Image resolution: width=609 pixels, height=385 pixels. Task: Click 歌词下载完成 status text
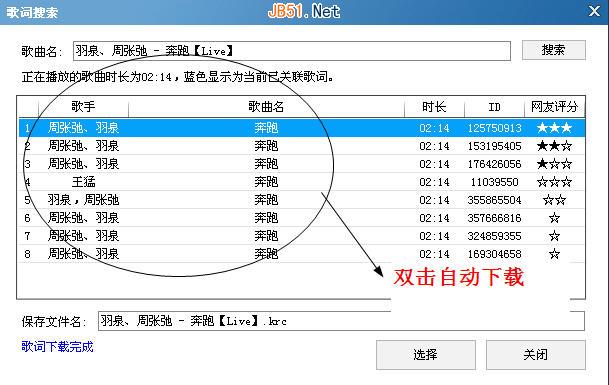tap(57, 347)
